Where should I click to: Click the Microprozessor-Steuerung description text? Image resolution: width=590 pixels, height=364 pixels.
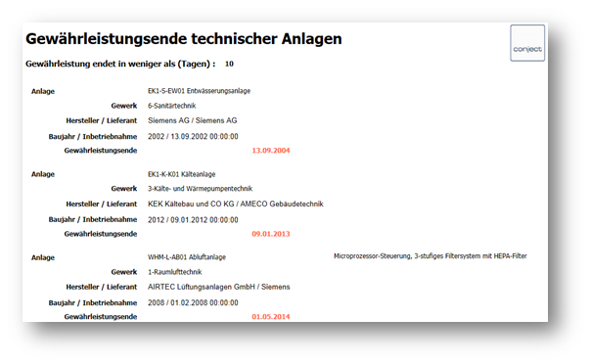pyautogui.click(x=431, y=256)
